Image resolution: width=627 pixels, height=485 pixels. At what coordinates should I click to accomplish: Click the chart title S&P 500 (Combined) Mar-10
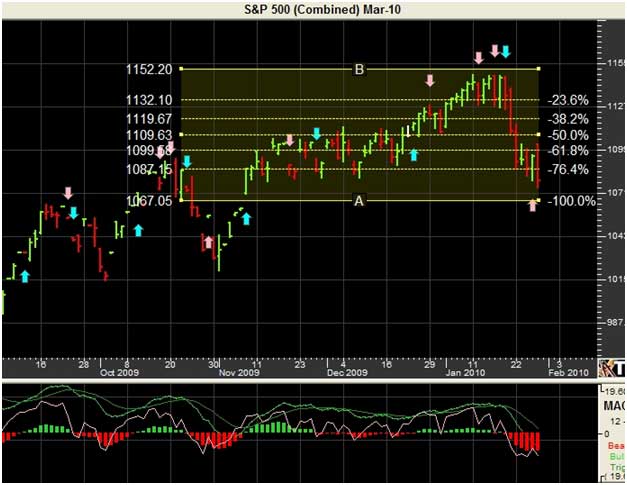pyautogui.click(x=322, y=9)
